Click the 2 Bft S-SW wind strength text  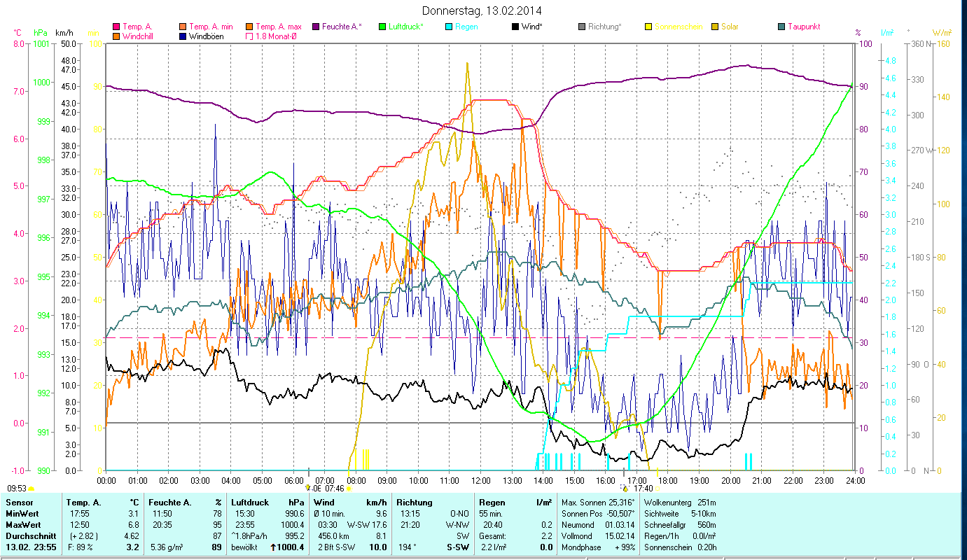(x=337, y=547)
